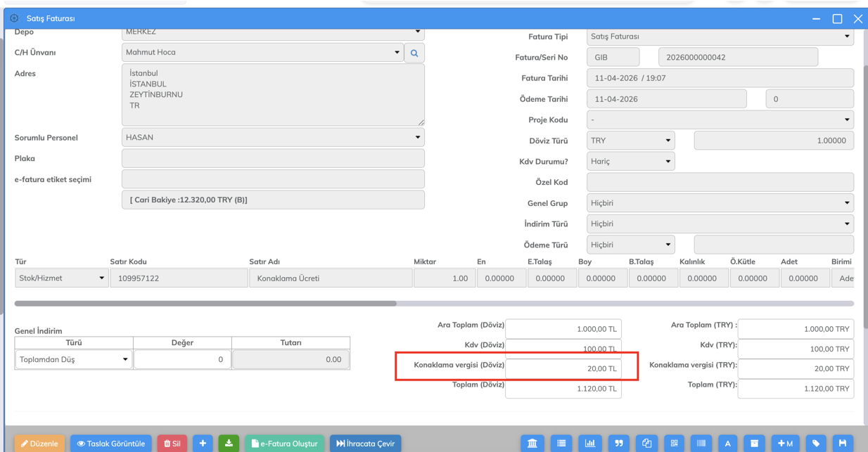This screenshot has height=452, width=868.
Task: Click the blue plus icon button
Action: point(203,444)
